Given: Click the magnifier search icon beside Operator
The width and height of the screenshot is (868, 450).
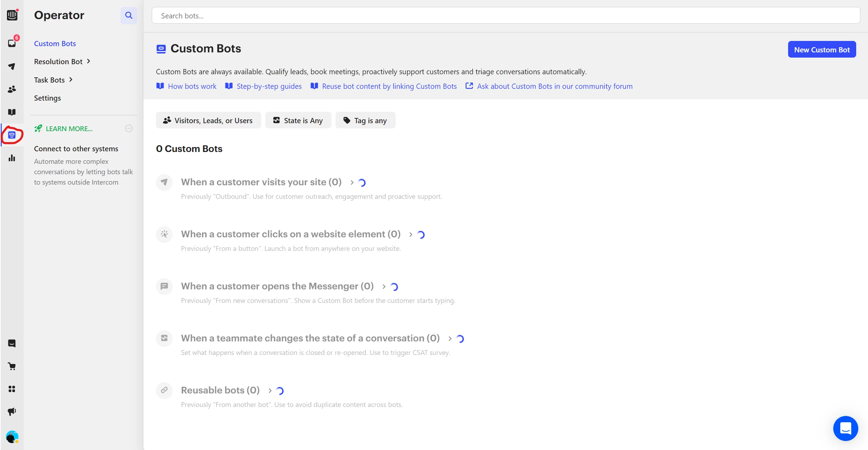Looking at the screenshot, I should tap(129, 15).
